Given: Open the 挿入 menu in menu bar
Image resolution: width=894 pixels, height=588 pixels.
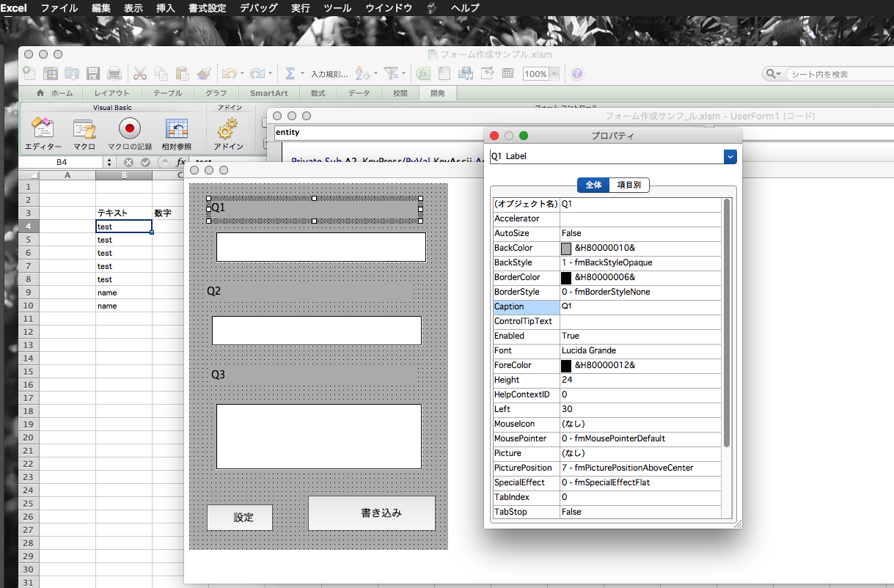Looking at the screenshot, I should [166, 8].
